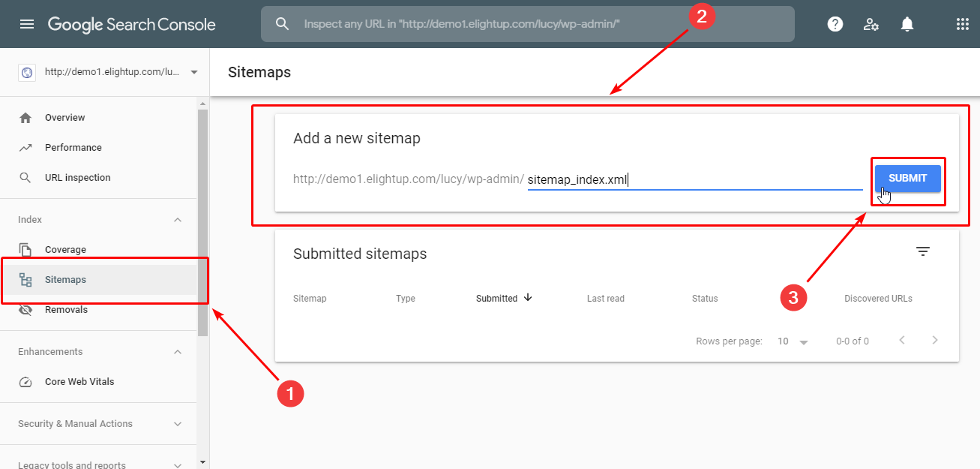Change rows per page dropdown
The height and width of the screenshot is (469, 980).
point(793,341)
